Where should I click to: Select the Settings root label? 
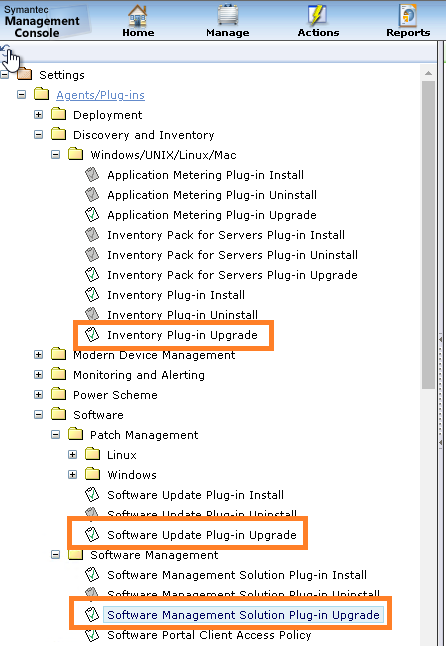coord(62,75)
